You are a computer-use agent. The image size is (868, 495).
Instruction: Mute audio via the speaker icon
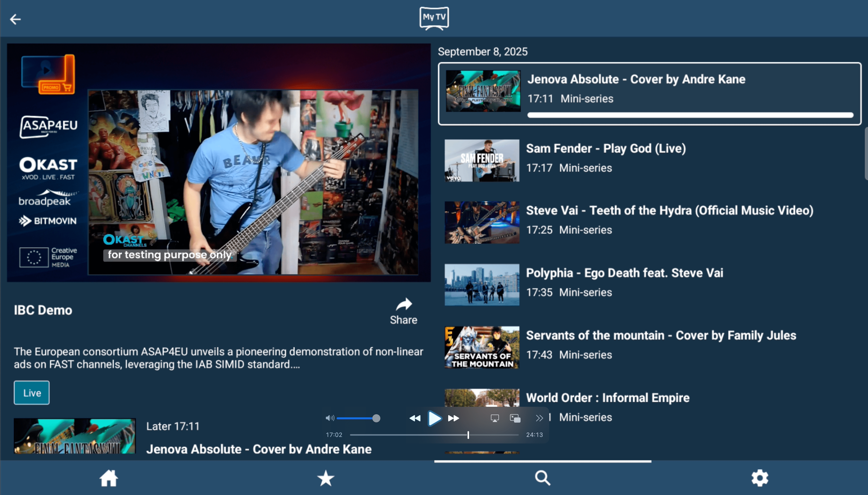click(330, 418)
